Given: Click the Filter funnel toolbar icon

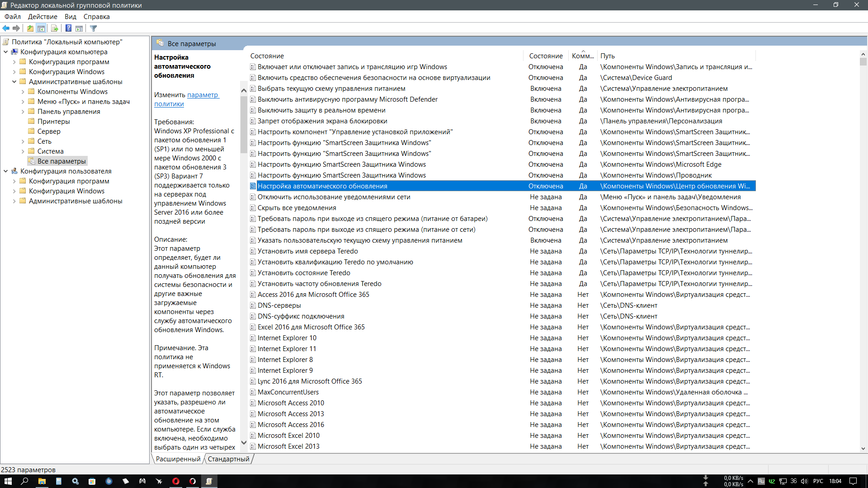Looking at the screenshot, I should [x=94, y=28].
